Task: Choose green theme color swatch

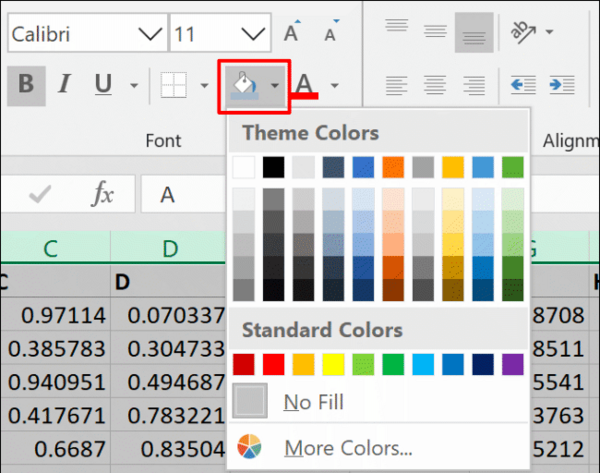Action: pyautogui.click(x=513, y=167)
